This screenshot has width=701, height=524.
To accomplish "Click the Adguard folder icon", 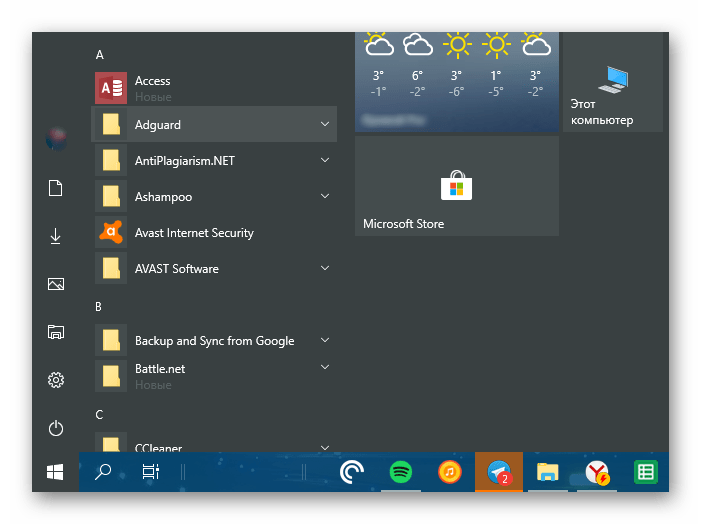I will 111,124.
